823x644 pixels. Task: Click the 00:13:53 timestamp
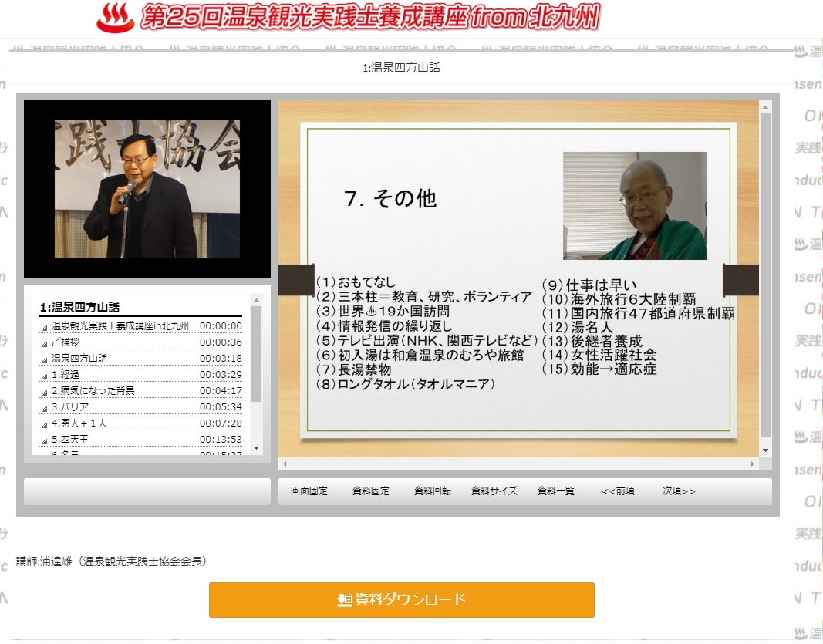[221, 440]
